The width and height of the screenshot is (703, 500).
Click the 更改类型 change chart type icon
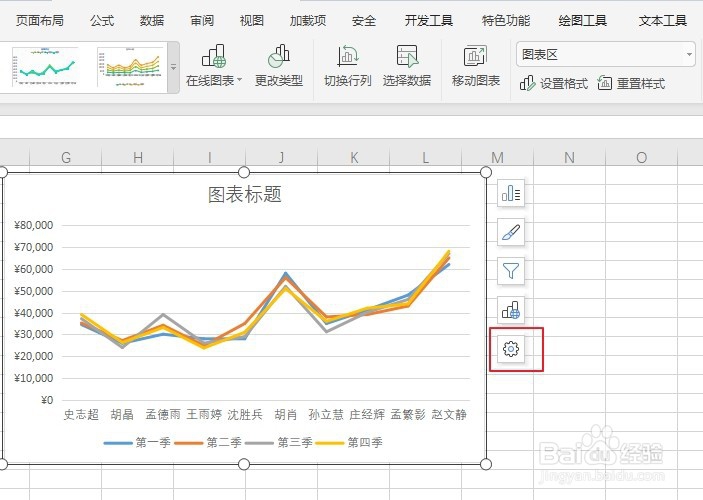pyautogui.click(x=279, y=56)
